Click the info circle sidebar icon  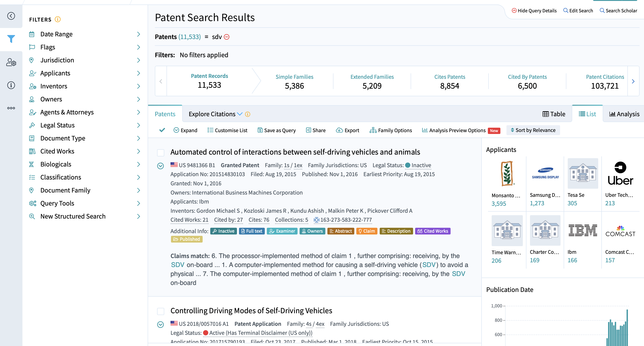tap(11, 85)
